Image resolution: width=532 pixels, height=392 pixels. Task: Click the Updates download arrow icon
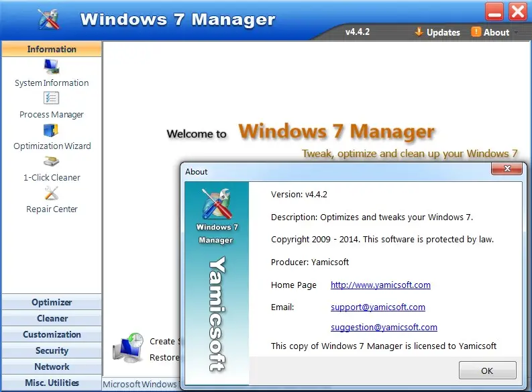[419, 32]
